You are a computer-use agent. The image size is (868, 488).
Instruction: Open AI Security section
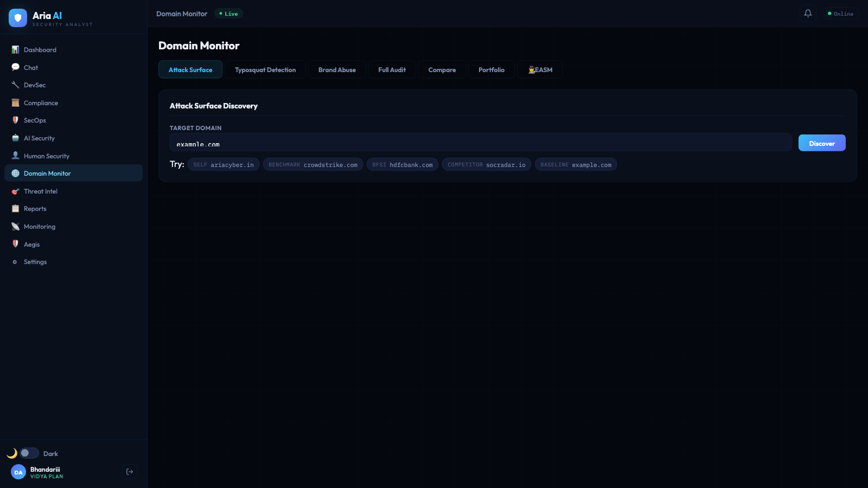coord(73,138)
